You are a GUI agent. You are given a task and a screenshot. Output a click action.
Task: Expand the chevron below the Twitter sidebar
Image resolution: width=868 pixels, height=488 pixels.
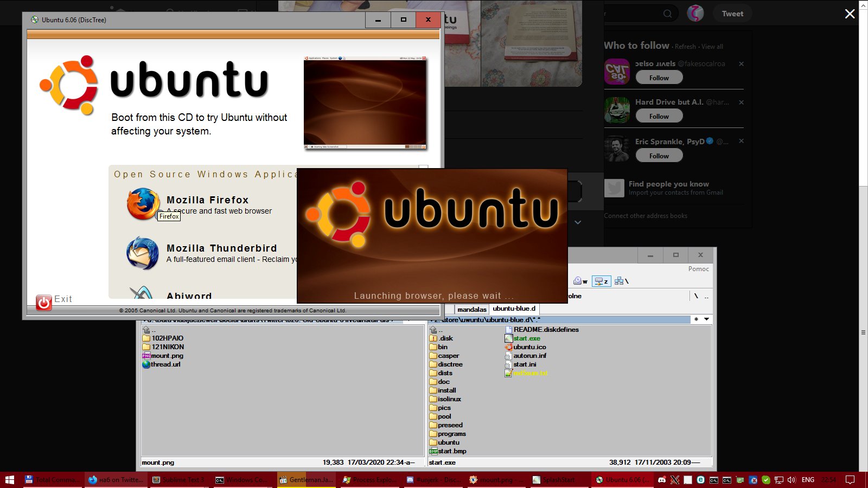coord(578,222)
